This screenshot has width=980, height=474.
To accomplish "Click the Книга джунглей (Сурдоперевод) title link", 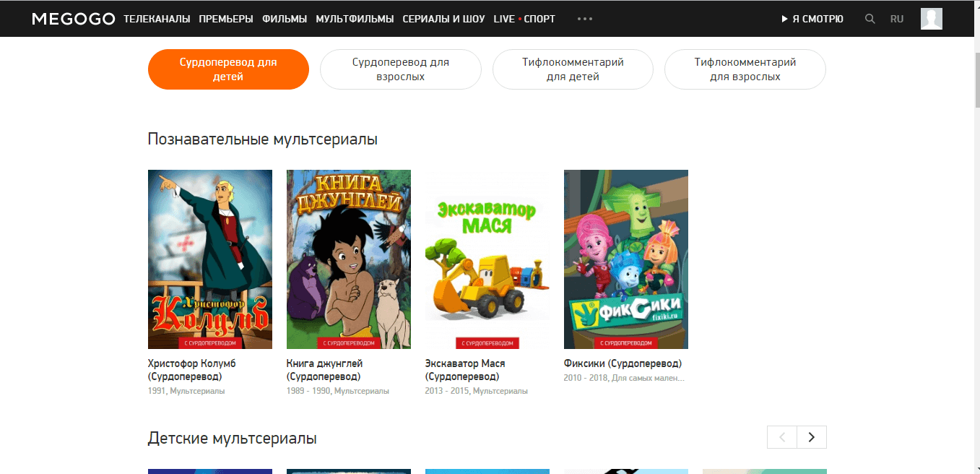I will pyautogui.click(x=325, y=370).
